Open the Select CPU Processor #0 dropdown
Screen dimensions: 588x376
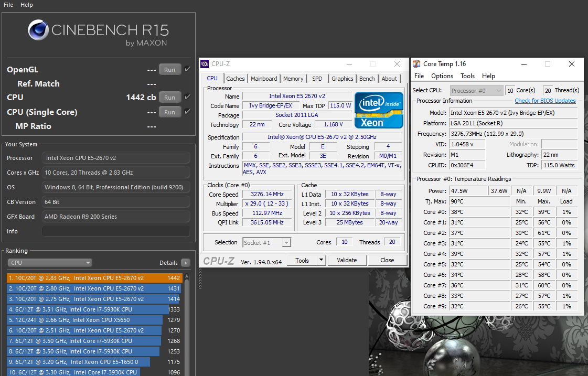476,91
